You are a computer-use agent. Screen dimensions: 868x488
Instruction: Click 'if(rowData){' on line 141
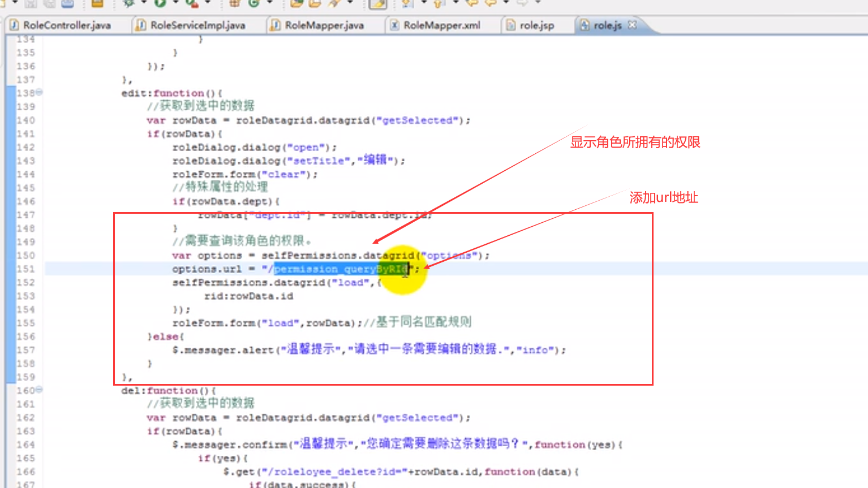[184, 133]
